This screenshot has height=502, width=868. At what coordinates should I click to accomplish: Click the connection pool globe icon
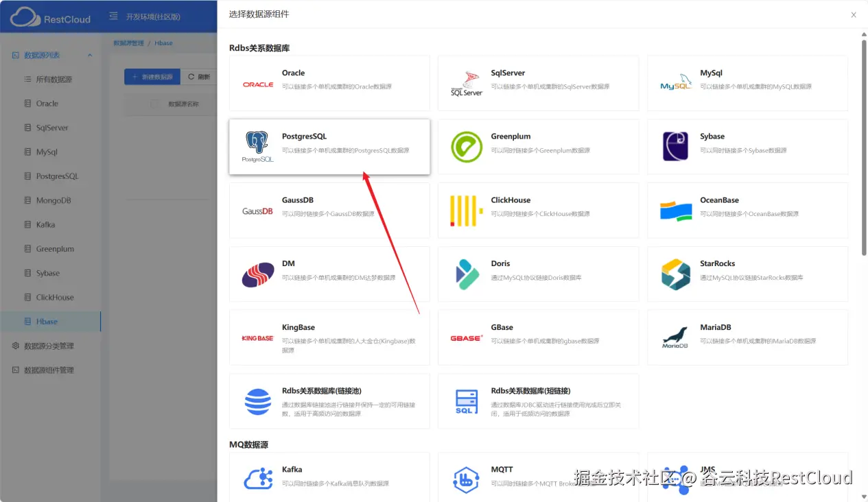pos(258,402)
